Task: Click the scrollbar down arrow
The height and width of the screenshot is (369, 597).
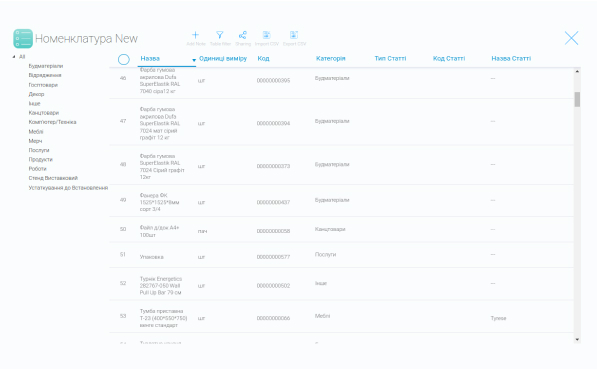Action: pyautogui.click(x=577, y=339)
